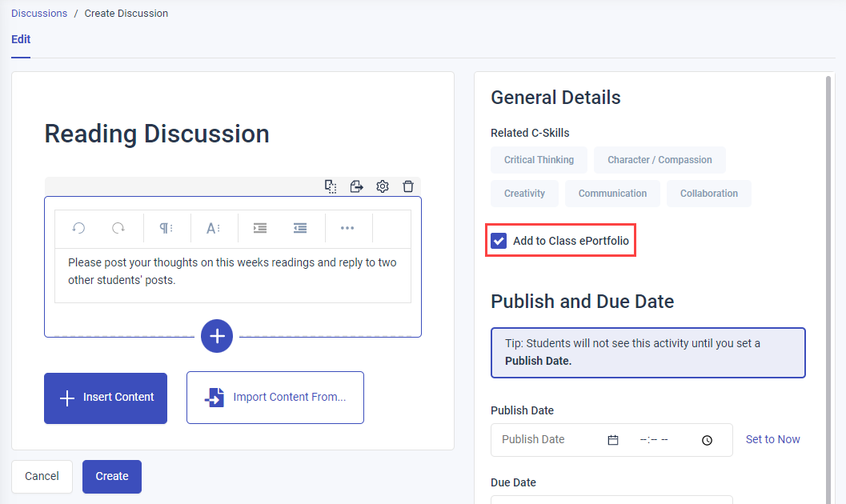Image resolution: width=846 pixels, height=504 pixels.
Task: Open the Publish Date calendar icon
Action: 613,440
